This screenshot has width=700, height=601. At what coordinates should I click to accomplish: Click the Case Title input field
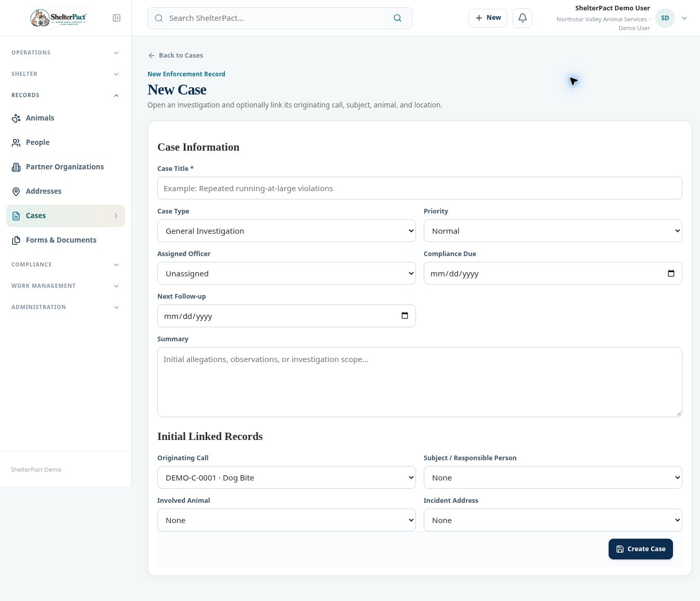click(x=420, y=188)
